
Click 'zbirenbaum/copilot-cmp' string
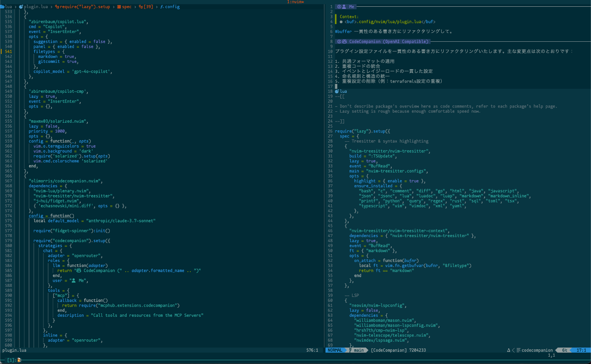pyautogui.click(x=58, y=91)
